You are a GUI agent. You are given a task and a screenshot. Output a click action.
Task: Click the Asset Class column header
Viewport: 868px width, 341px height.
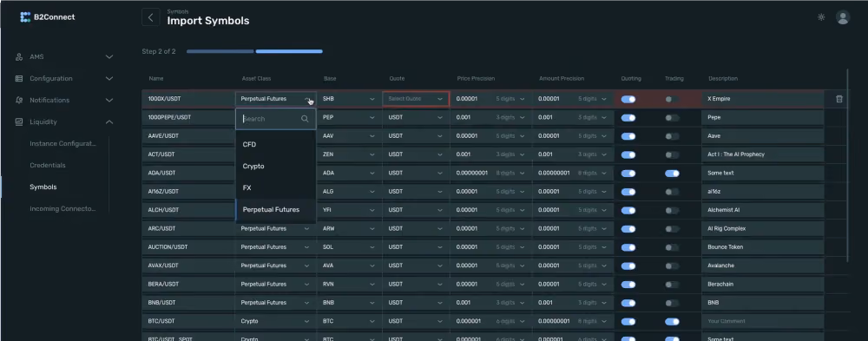point(256,79)
